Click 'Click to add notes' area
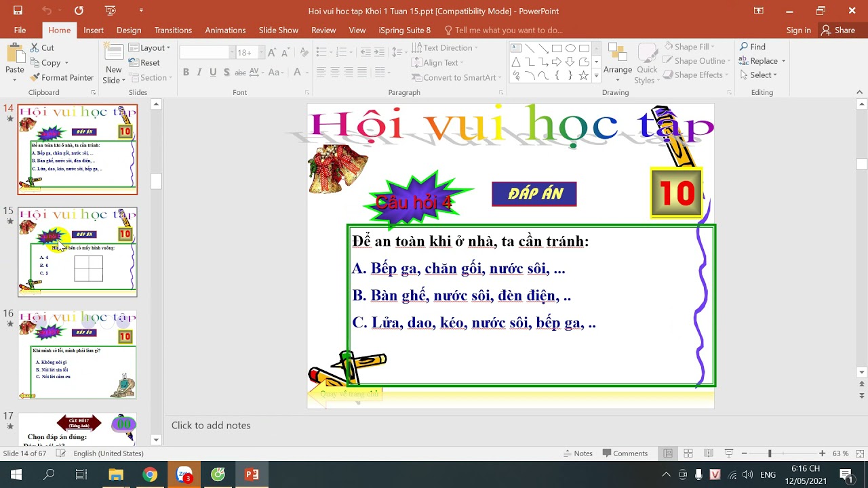The width and height of the screenshot is (868, 488). point(211,425)
